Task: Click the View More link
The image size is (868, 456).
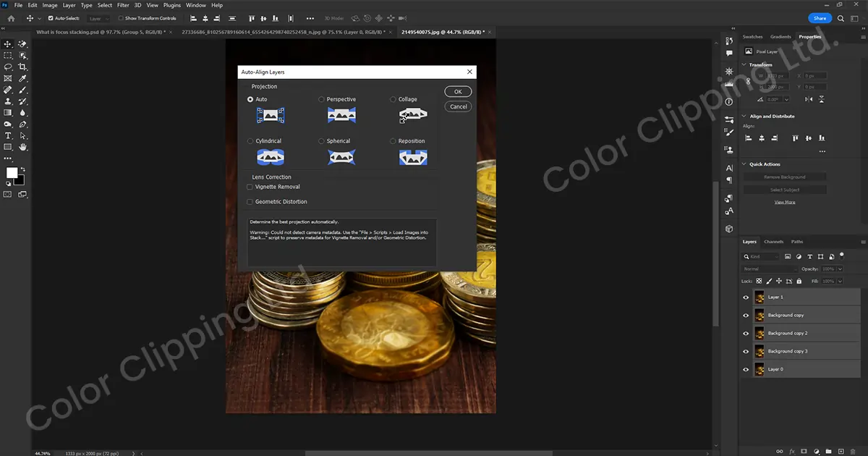Action: click(785, 202)
